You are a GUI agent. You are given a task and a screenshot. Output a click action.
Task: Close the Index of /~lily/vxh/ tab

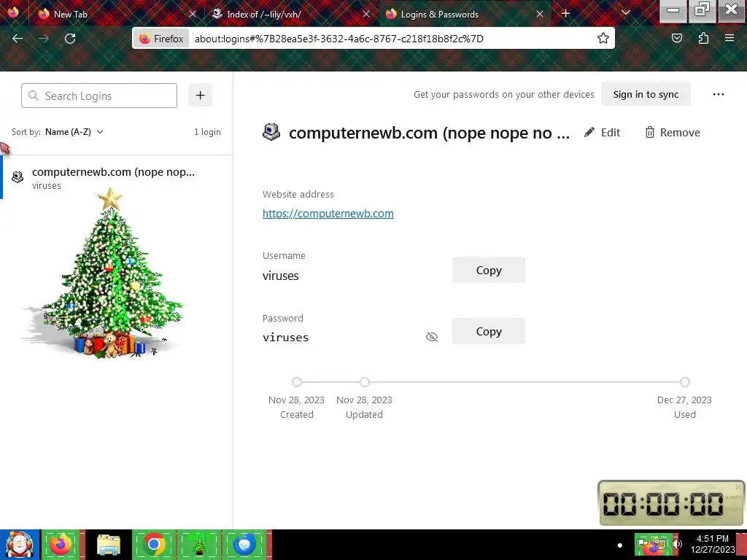pyautogui.click(x=366, y=15)
